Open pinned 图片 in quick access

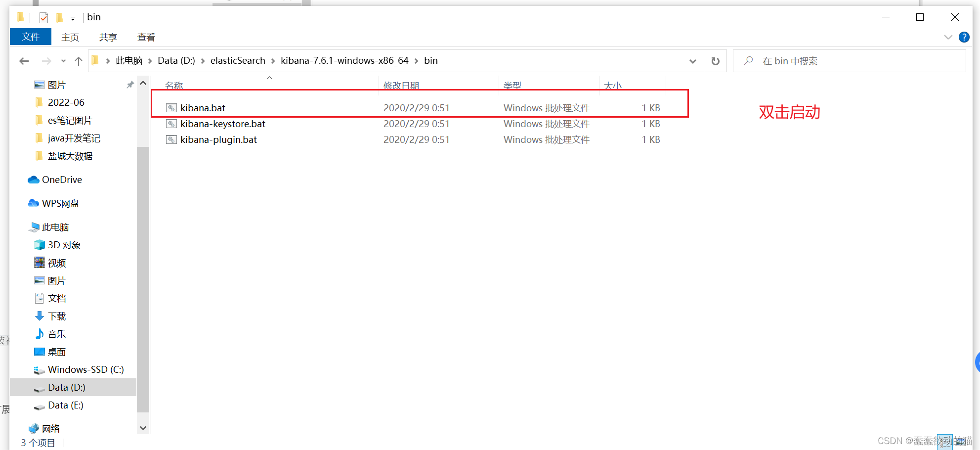tap(56, 85)
